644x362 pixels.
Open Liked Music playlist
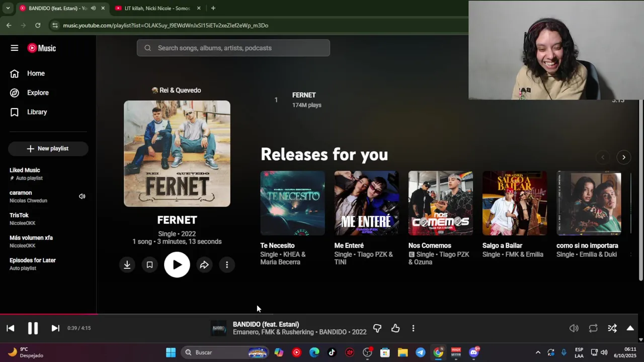tap(48, 174)
